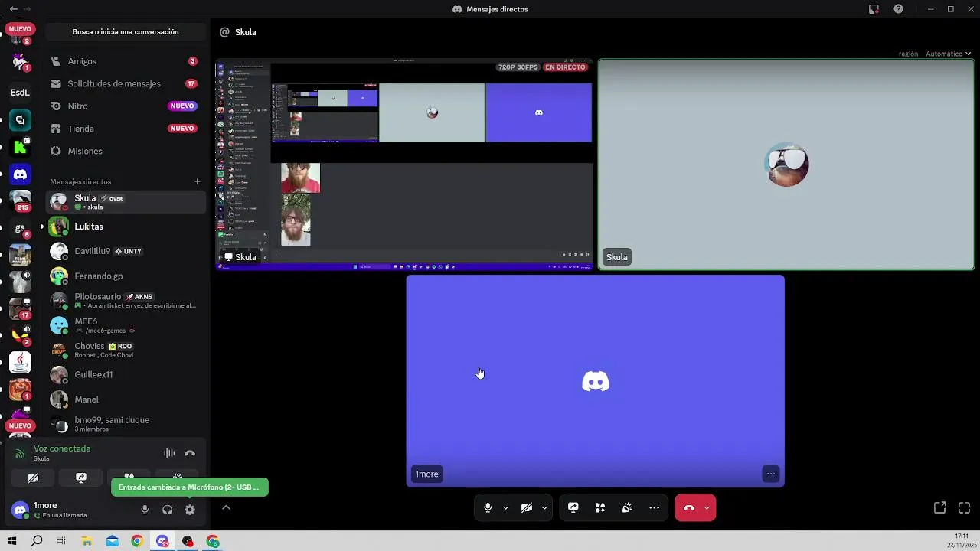Open the bmo99, sami duque group chat

125,423
